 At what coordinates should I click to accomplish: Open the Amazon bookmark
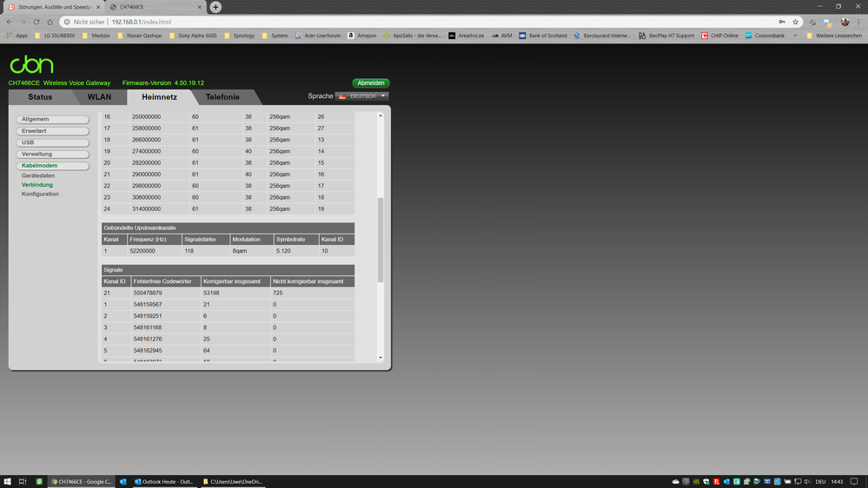pos(362,36)
